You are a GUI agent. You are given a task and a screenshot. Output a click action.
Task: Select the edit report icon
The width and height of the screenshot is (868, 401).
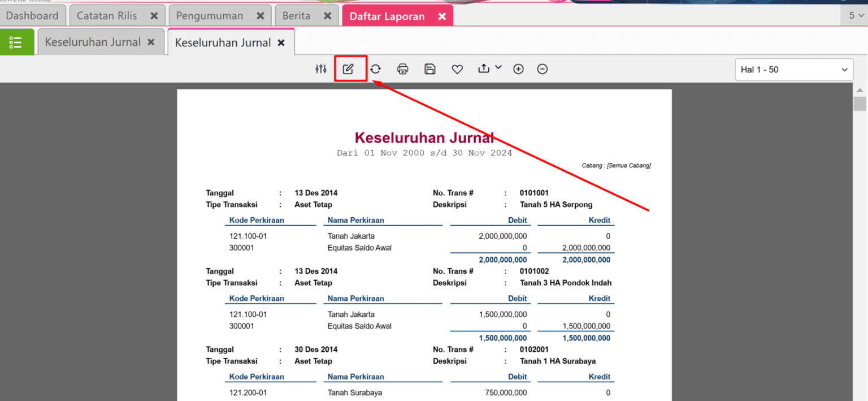[349, 68]
